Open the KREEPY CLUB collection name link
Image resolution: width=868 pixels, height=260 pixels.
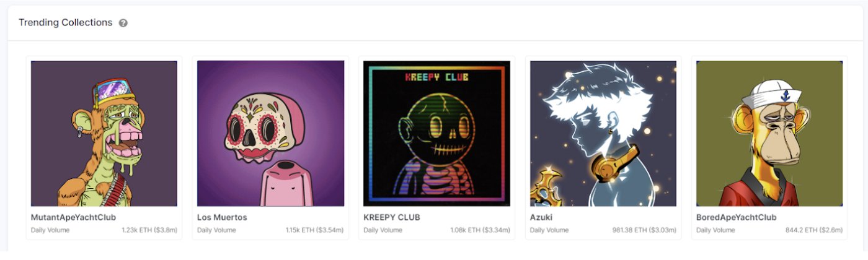pos(392,217)
